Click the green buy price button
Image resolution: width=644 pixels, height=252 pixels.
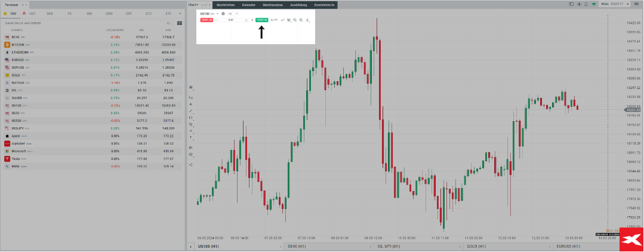pyautogui.click(x=261, y=20)
